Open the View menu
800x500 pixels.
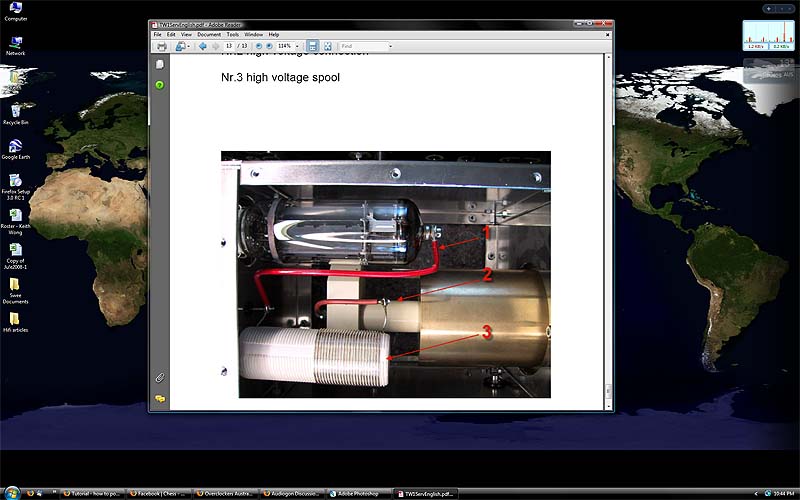[186, 35]
